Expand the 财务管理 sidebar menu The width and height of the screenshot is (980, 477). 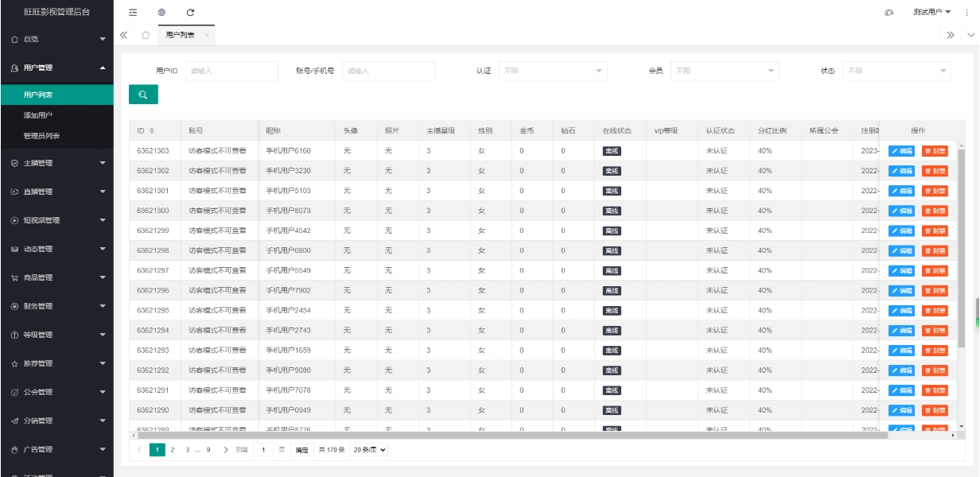[x=56, y=306]
